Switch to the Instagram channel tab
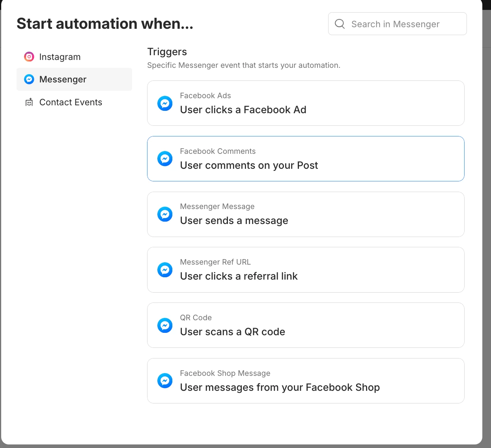Image resolution: width=491 pixels, height=448 pixels. coord(60,57)
